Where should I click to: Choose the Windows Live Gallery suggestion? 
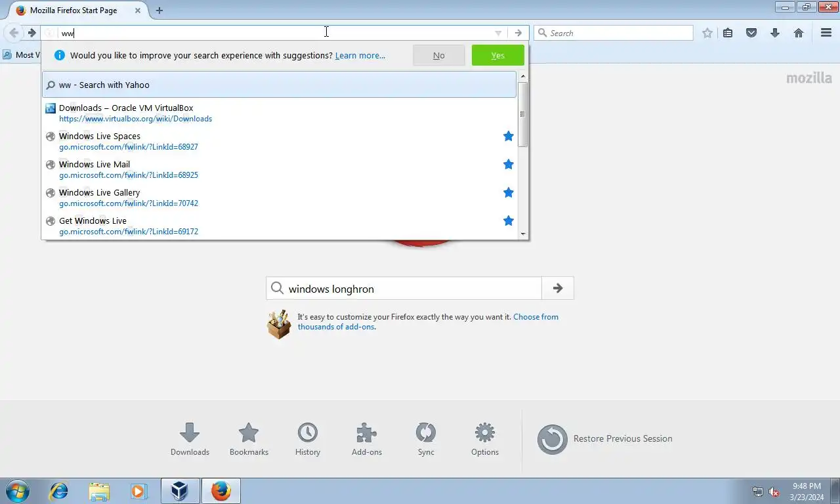pyautogui.click(x=280, y=198)
